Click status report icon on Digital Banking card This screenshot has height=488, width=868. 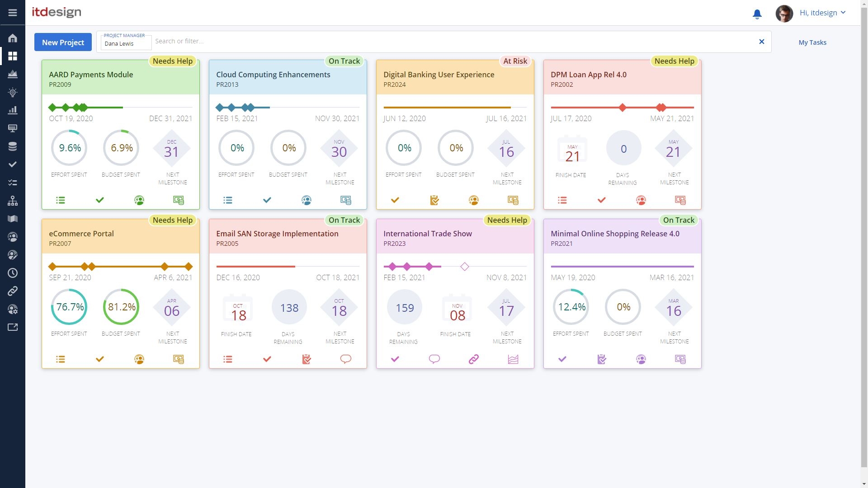coord(434,200)
